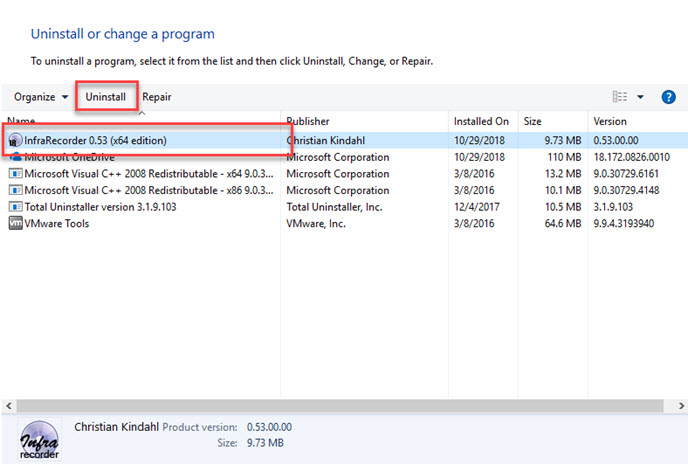
Task: Select Total Uninstaller version 3.1.9.103 row
Action: (344, 207)
